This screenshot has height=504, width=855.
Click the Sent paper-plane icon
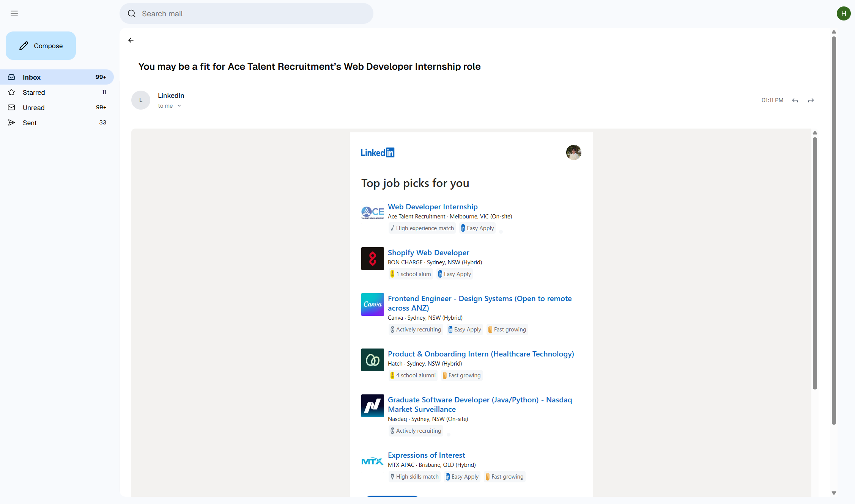(12, 122)
